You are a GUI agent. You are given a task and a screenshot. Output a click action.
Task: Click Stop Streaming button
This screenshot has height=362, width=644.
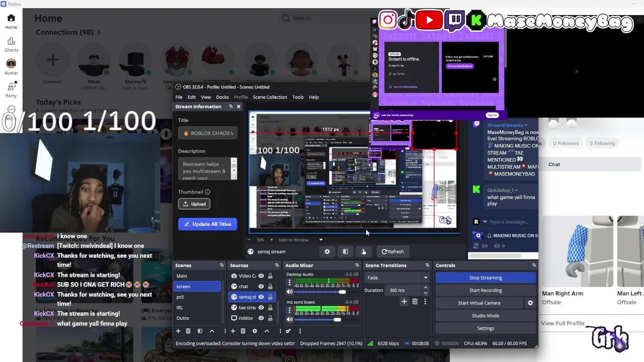pyautogui.click(x=486, y=278)
